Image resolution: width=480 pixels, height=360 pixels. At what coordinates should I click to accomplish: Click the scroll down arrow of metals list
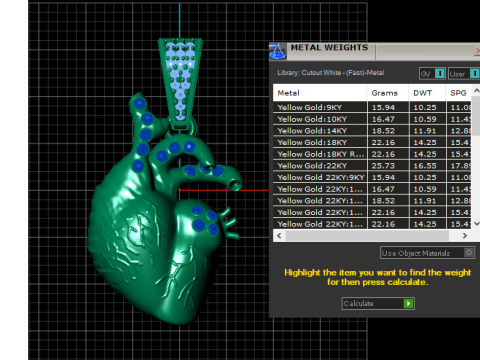click(x=476, y=224)
